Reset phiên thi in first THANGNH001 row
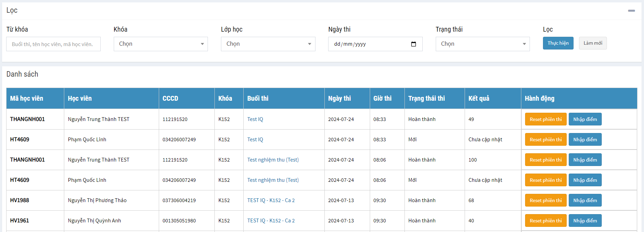Image resolution: width=644 pixels, height=232 pixels. [545, 119]
